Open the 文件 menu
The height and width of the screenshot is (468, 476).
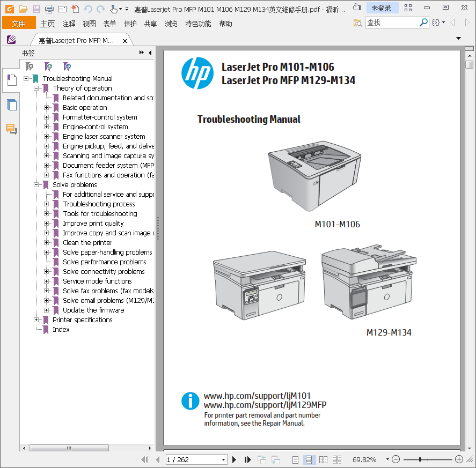click(x=19, y=24)
